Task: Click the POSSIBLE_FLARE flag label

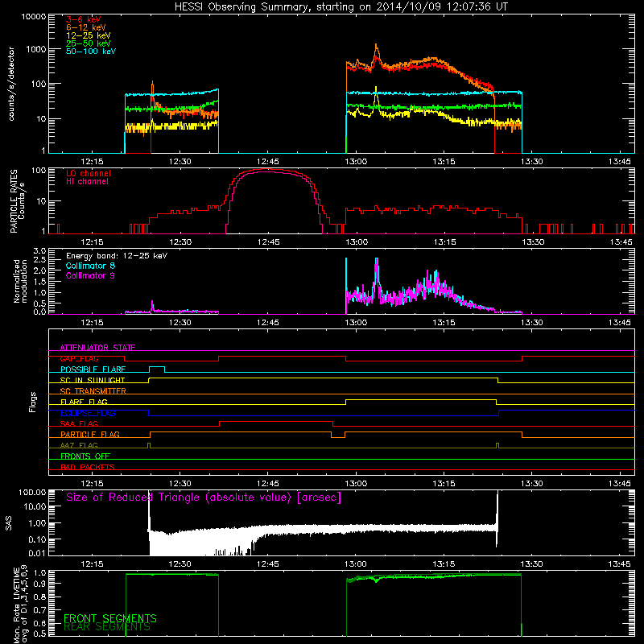Action: click(x=93, y=369)
